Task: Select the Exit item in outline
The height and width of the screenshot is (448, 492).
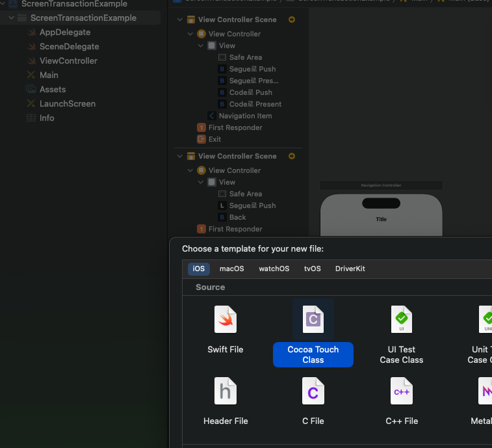Action: (214, 139)
